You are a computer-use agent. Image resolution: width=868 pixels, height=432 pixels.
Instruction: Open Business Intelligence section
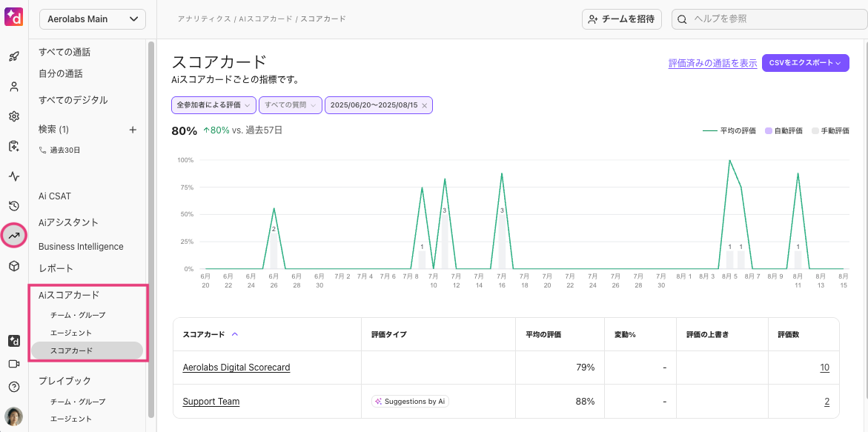[x=81, y=246]
